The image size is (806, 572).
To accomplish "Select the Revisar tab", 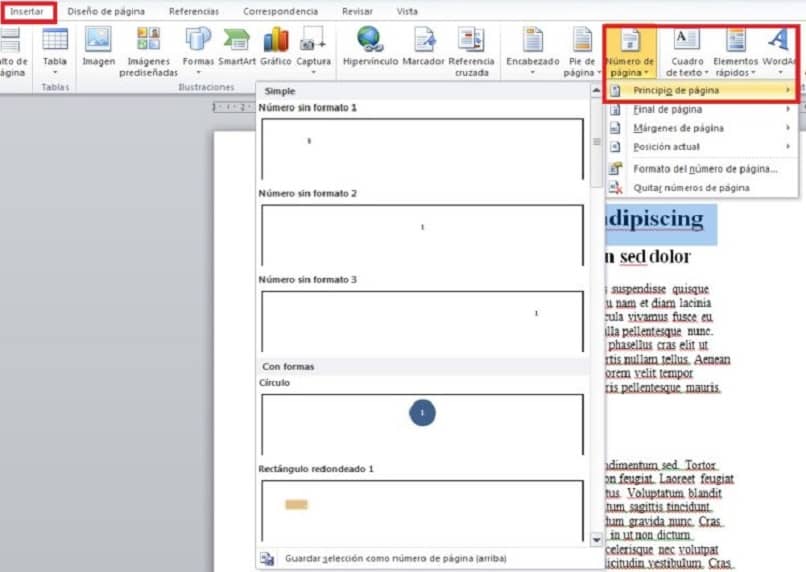I will (x=357, y=11).
